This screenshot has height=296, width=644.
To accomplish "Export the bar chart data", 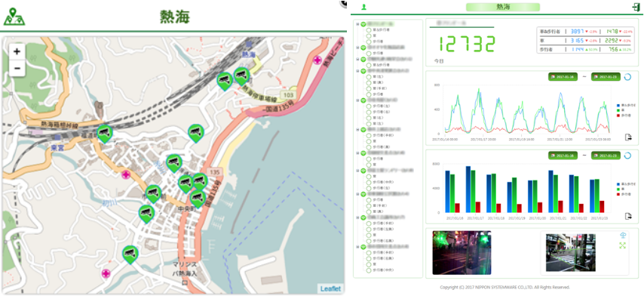I will coord(628,216).
